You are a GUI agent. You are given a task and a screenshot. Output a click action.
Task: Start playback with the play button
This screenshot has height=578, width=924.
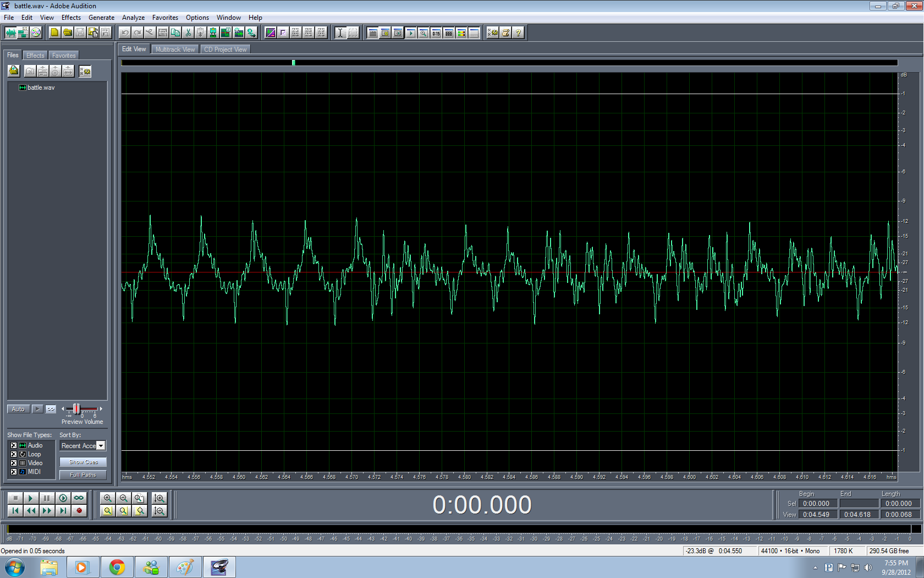pyautogui.click(x=31, y=498)
